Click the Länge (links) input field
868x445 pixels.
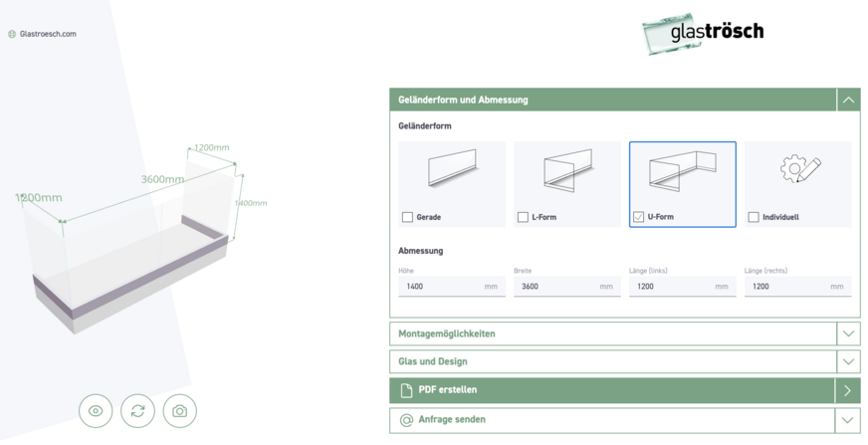(683, 286)
